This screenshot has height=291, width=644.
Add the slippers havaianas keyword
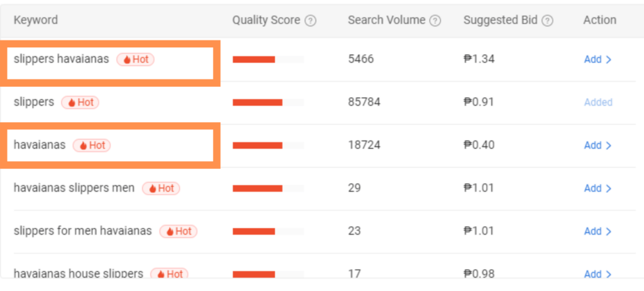coord(597,60)
